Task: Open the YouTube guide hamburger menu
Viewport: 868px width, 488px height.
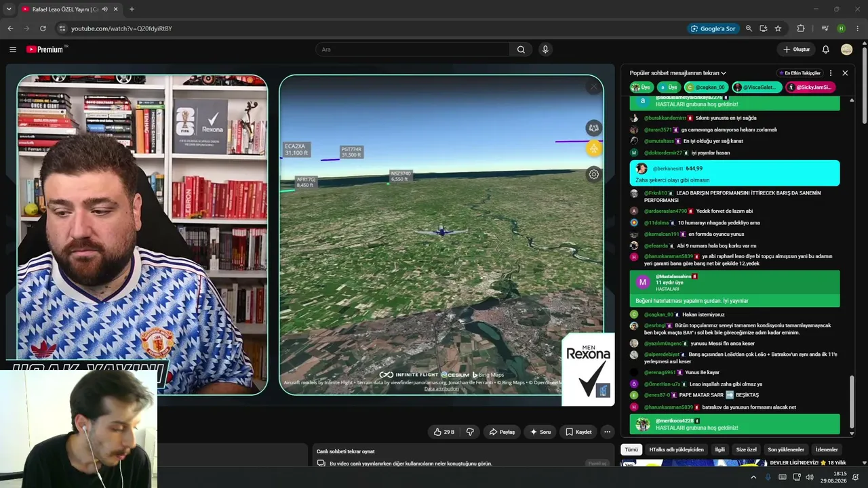Action: coord(13,49)
